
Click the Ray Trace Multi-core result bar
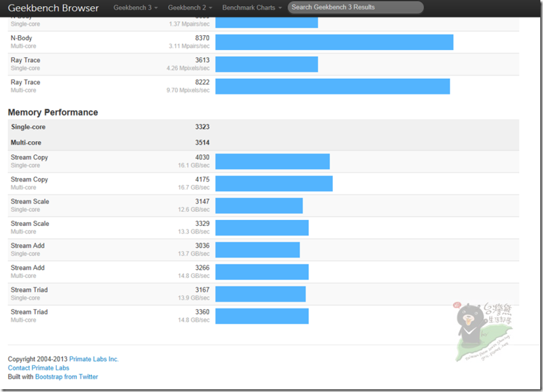[x=332, y=86]
